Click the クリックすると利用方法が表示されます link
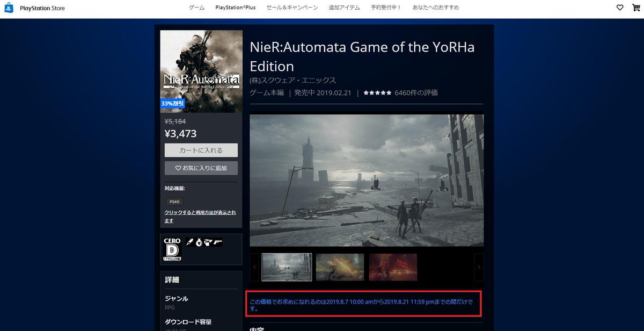 tap(200, 216)
